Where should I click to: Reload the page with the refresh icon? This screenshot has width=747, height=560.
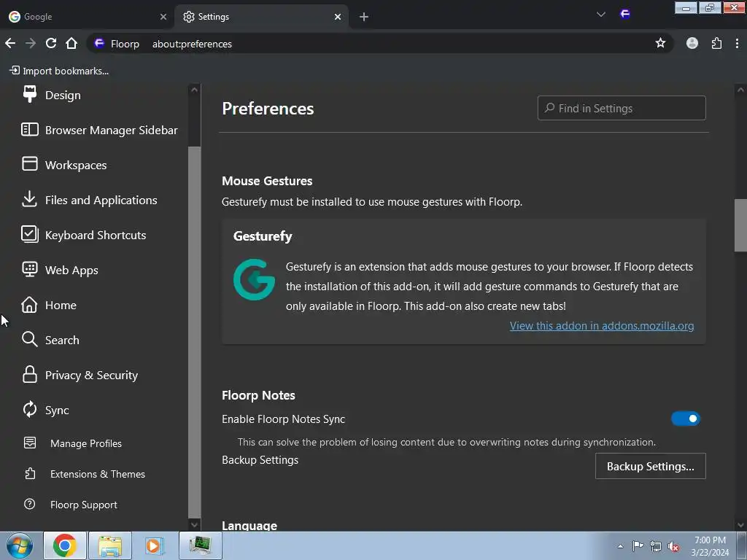point(51,43)
